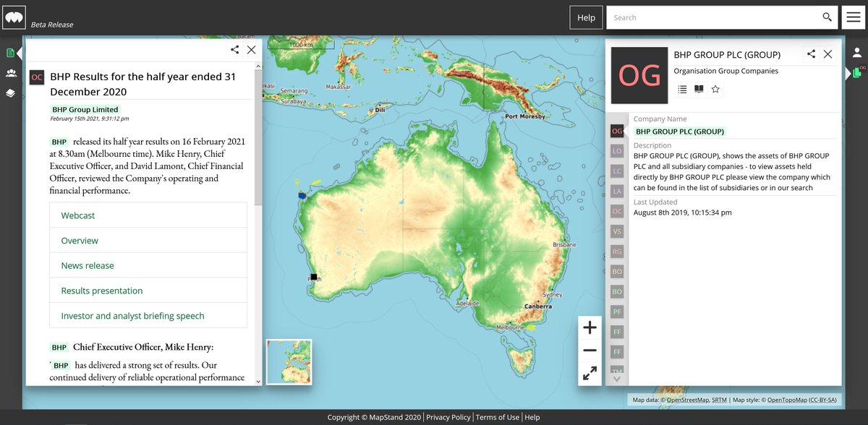Open the green OG documents icon in right sidebar
868x425 pixels.
coord(857,72)
